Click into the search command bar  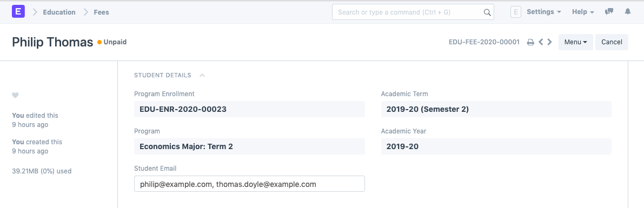[x=413, y=12]
